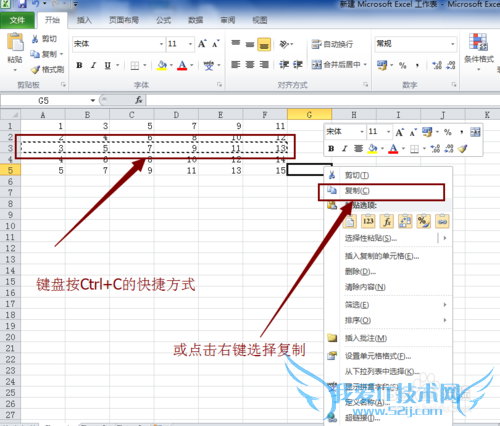Screen dimensions: 500x426
Task: Click the phonetic guide 文 icon
Action: pyautogui.click(x=209, y=66)
